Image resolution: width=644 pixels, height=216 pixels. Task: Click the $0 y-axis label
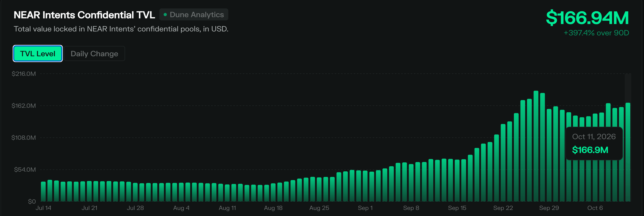point(32,201)
